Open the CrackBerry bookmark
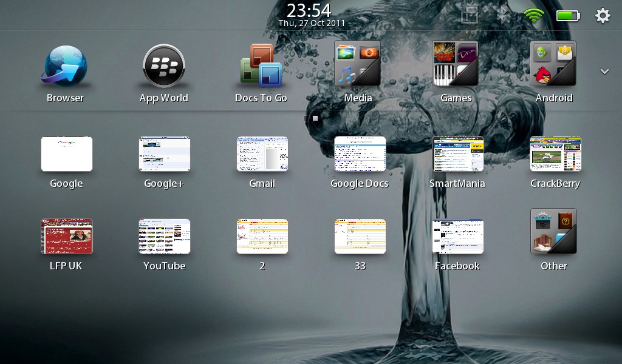 click(x=555, y=153)
